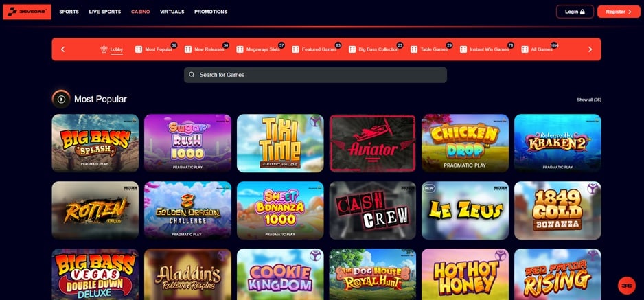Open the round 36 chat bubble
644x300 pixels.
click(627, 286)
